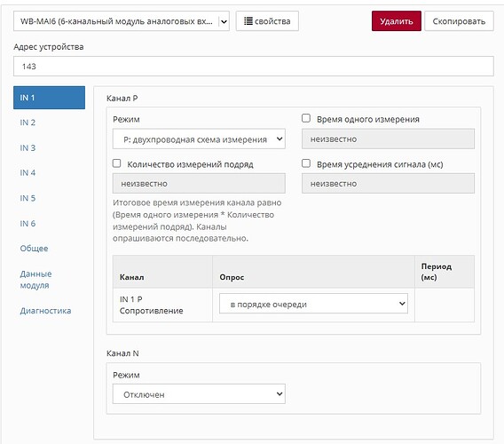Screen dimensions: 504x444
Task: Switch to the IN 3 tab
Action: (28, 148)
